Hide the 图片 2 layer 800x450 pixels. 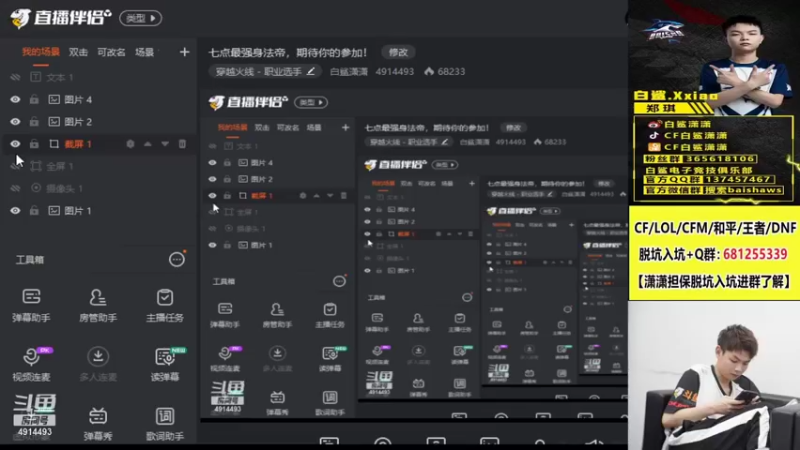click(x=15, y=121)
